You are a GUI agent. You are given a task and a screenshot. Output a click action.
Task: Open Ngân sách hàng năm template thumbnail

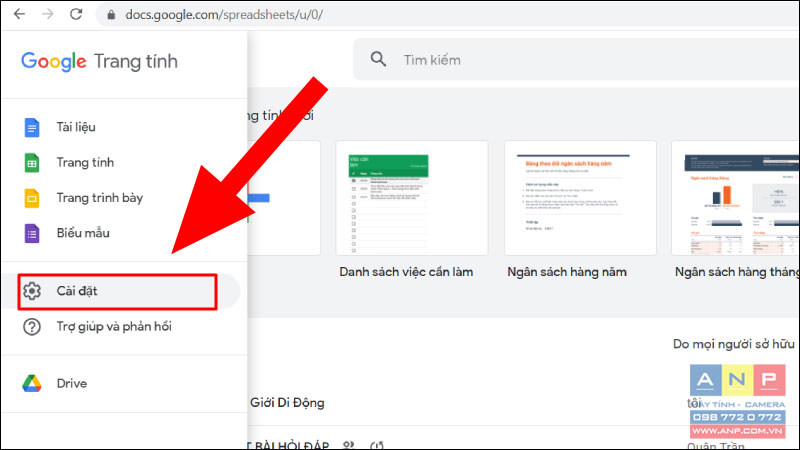pos(580,198)
